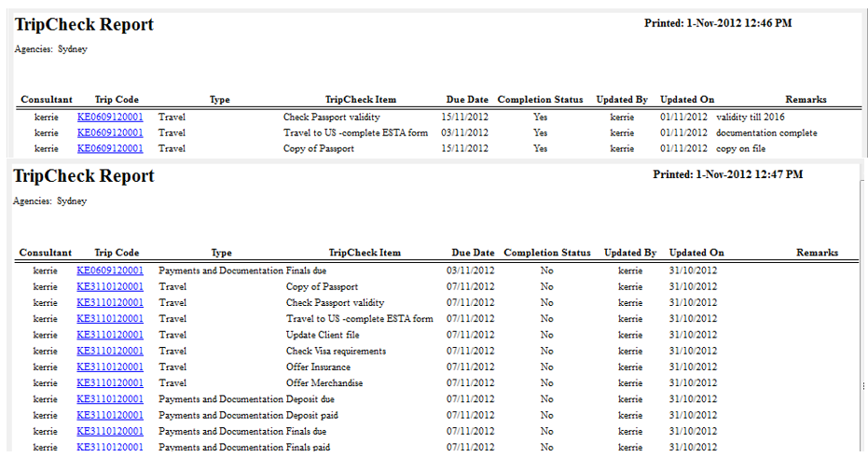Click KE3110120001 link for ESTA form row
The image size is (868, 457).
tap(110, 319)
